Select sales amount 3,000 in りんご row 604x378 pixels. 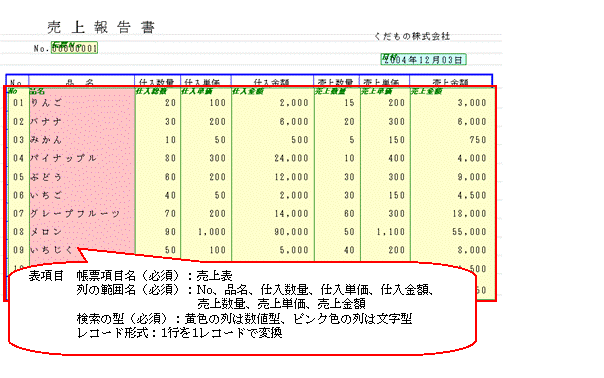472,103
